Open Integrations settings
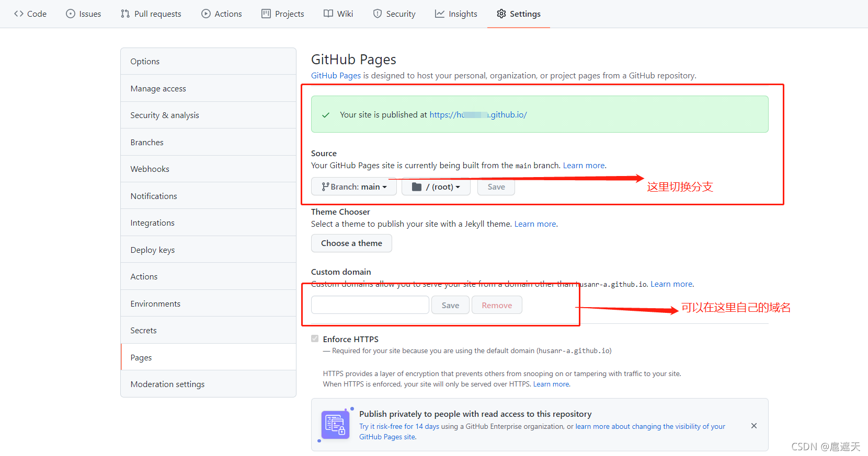This screenshot has width=868, height=456. 208,223
